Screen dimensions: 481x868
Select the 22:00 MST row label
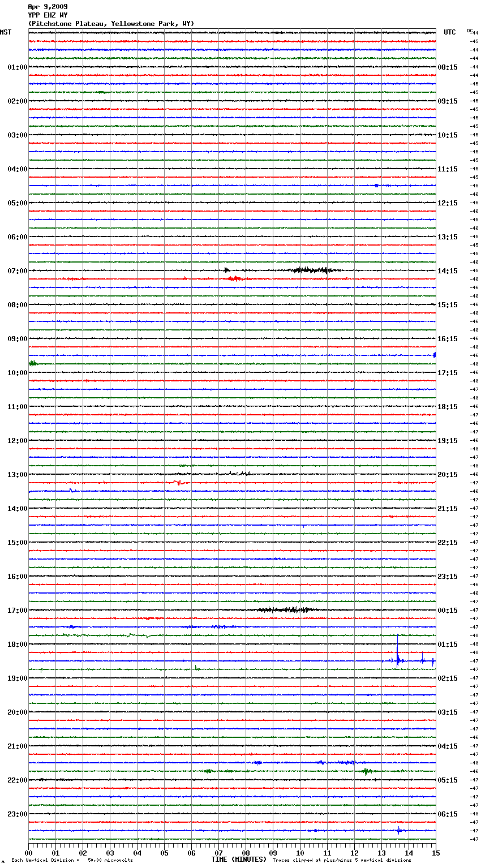coord(18,780)
